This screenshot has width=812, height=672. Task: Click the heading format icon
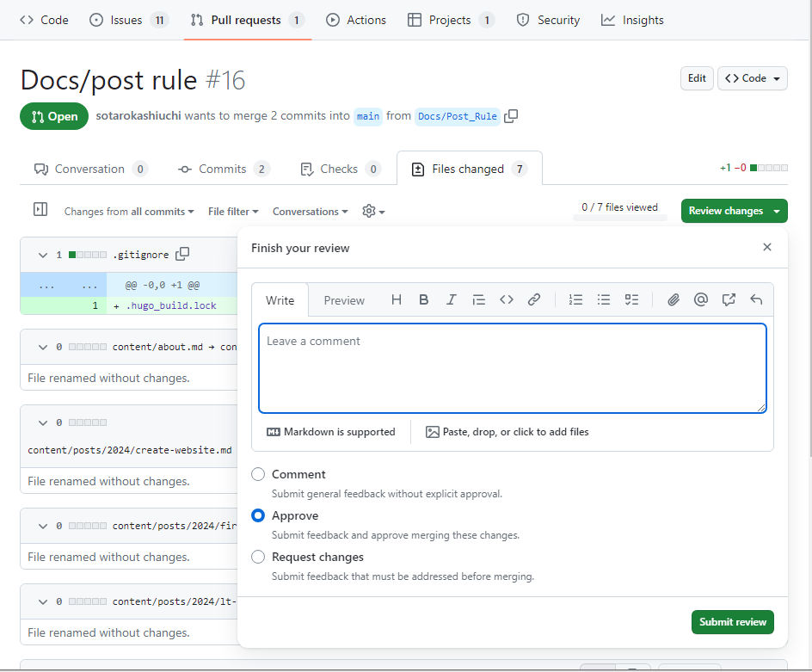(x=397, y=299)
